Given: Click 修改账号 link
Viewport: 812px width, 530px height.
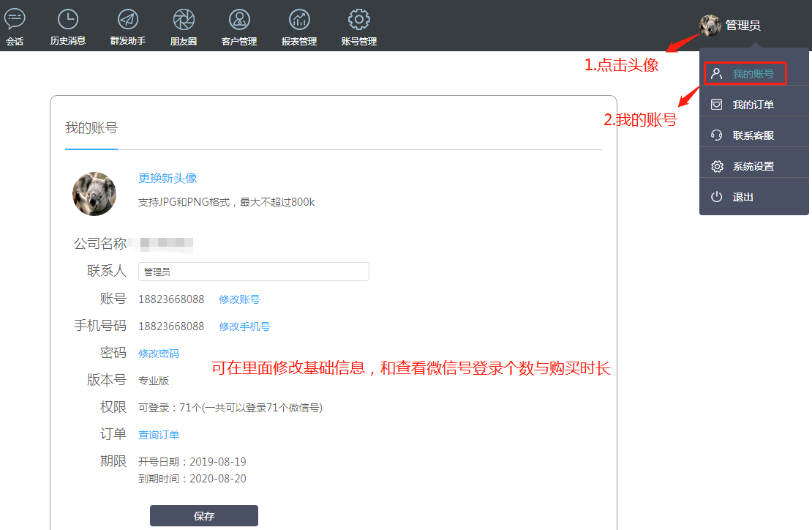Looking at the screenshot, I should click(x=239, y=299).
